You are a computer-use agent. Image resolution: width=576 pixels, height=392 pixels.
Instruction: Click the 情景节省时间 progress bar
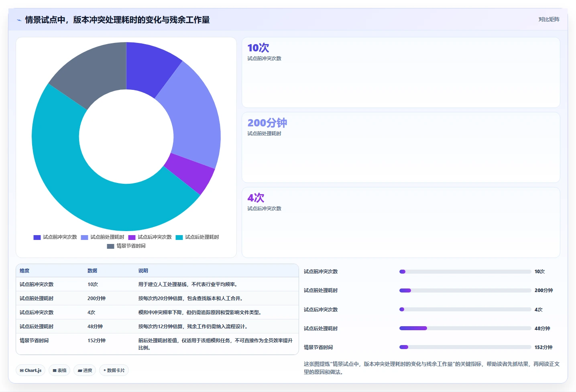[x=465, y=347]
